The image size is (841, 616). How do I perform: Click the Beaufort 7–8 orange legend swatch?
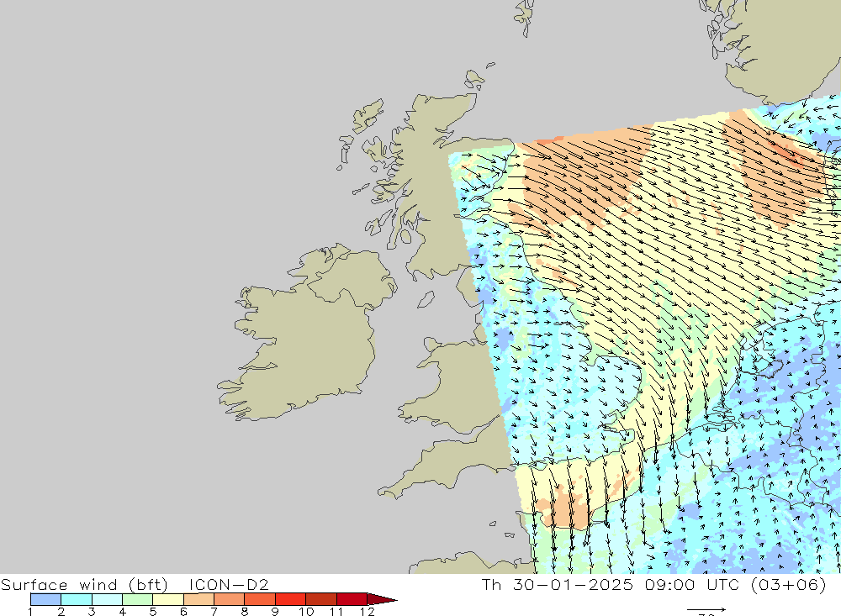pos(229,599)
